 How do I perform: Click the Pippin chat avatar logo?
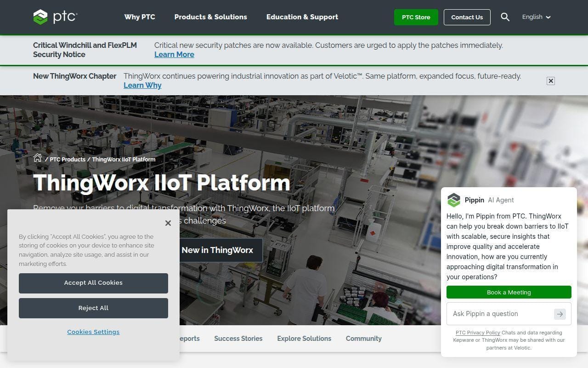454,200
